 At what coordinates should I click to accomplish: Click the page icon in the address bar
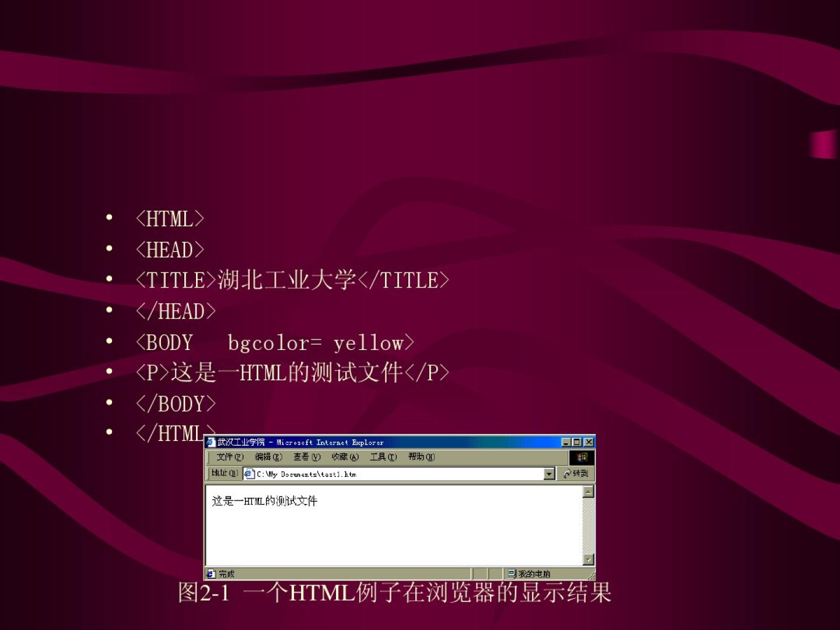(x=249, y=474)
